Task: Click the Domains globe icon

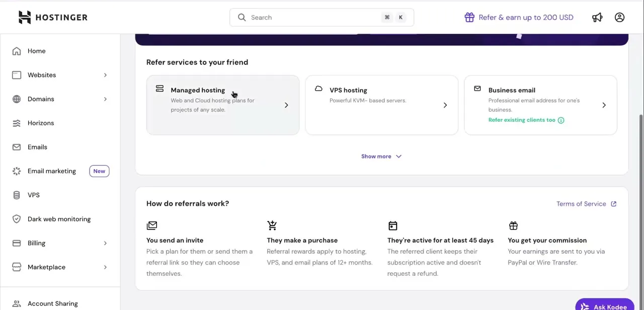Action: [17, 99]
